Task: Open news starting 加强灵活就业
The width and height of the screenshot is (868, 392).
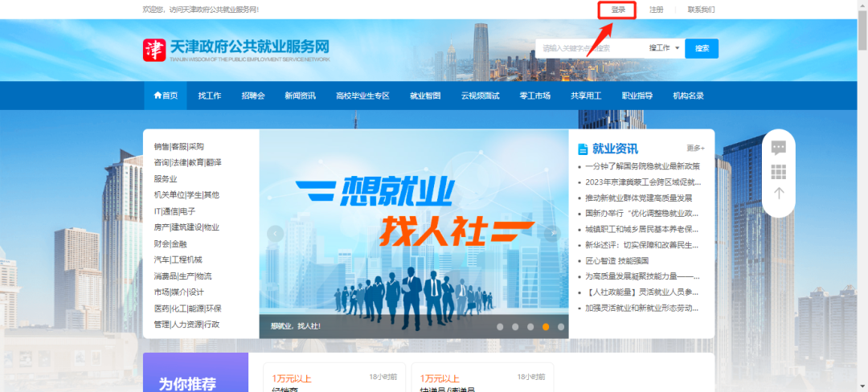Action: pyautogui.click(x=642, y=308)
